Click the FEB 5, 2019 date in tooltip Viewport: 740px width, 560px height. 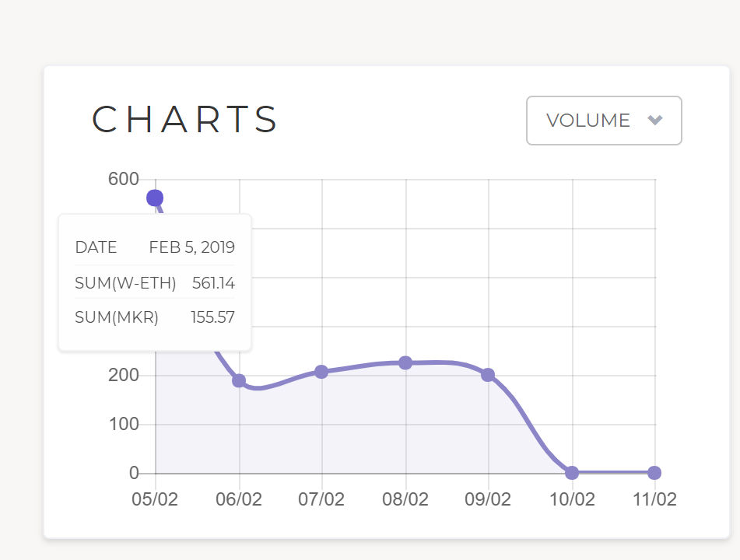point(191,248)
